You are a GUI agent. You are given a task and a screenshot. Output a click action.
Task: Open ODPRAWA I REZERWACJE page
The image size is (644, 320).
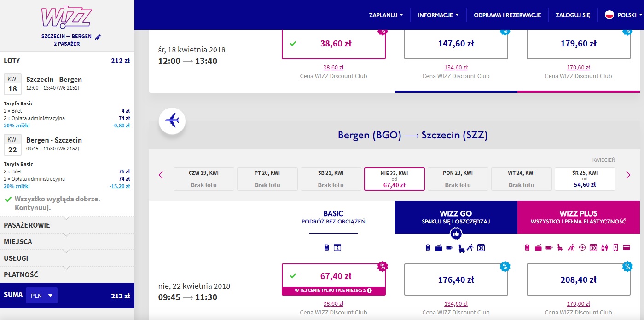click(x=507, y=15)
